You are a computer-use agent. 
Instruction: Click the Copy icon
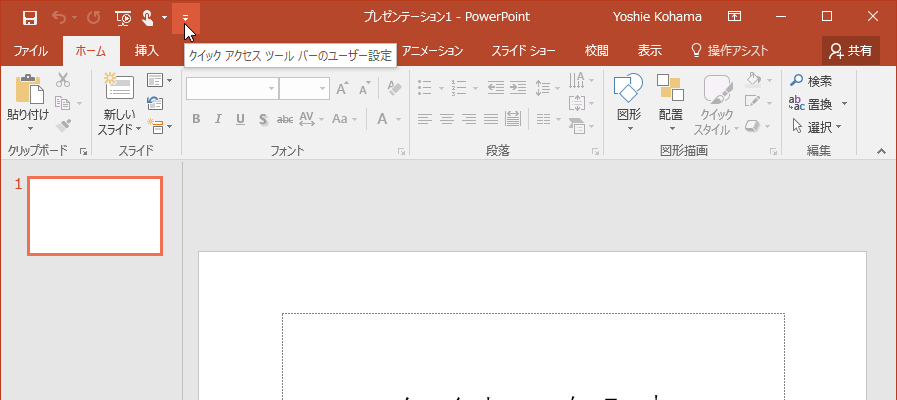(62, 103)
